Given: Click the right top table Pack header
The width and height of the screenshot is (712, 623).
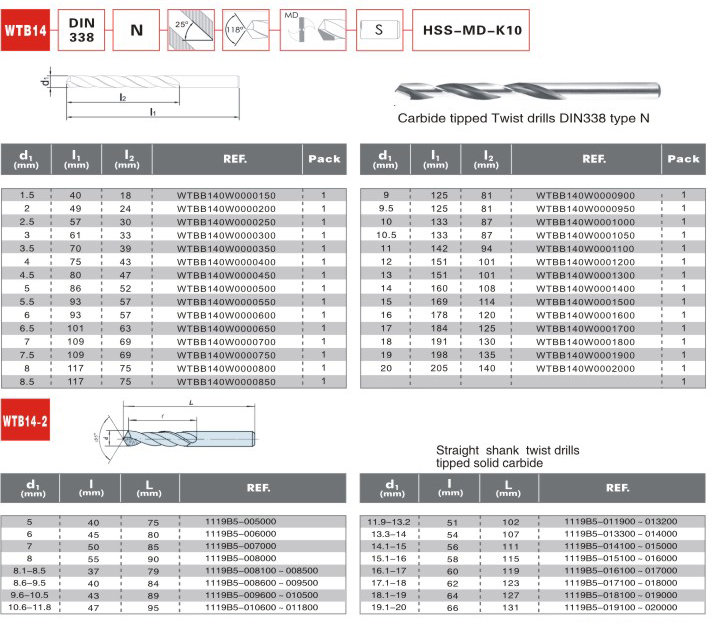Looking at the screenshot, I should pyautogui.click(x=683, y=159).
